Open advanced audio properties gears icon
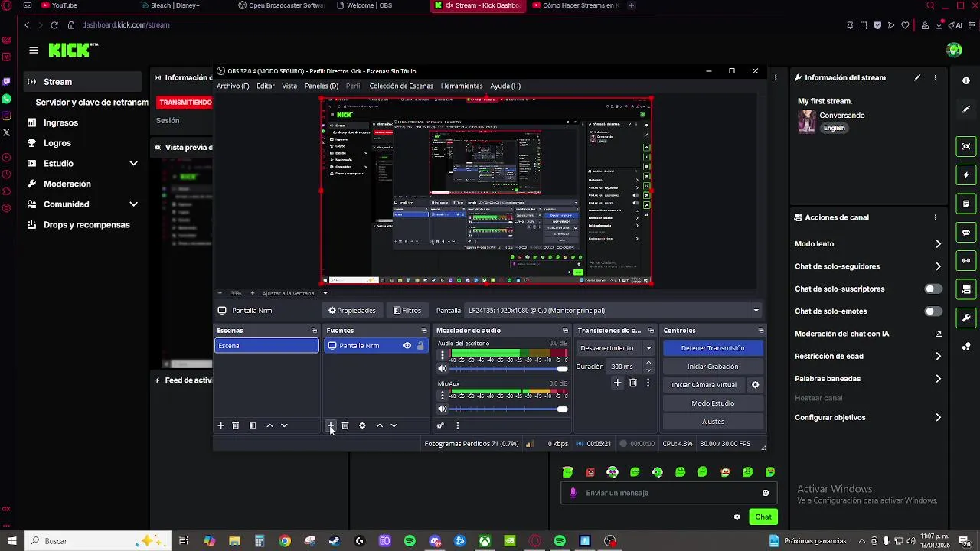This screenshot has height=551, width=980. pyautogui.click(x=440, y=425)
